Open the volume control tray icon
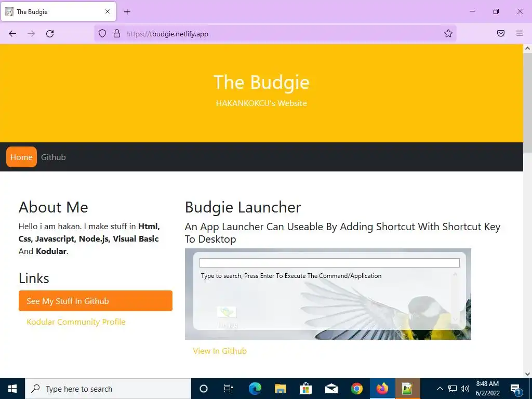The width and height of the screenshot is (532, 399). coord(465,389)
